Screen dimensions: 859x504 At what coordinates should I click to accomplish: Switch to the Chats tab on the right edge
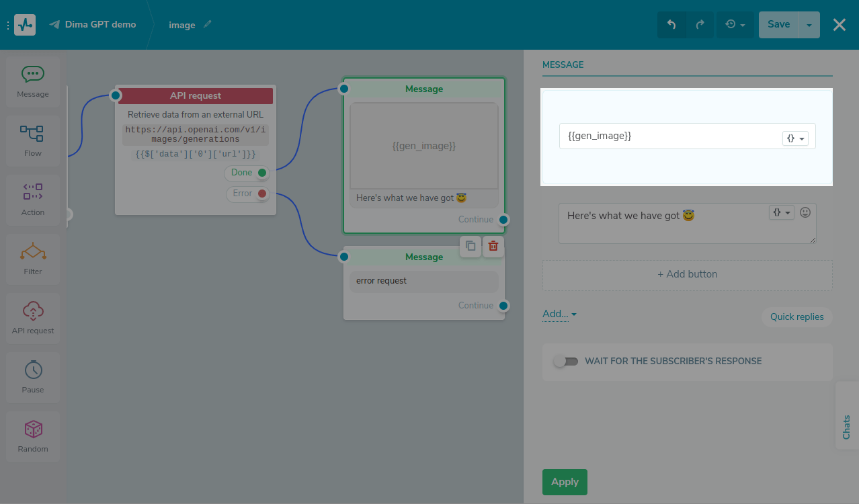pyautogui.click(x=846, y=426)
